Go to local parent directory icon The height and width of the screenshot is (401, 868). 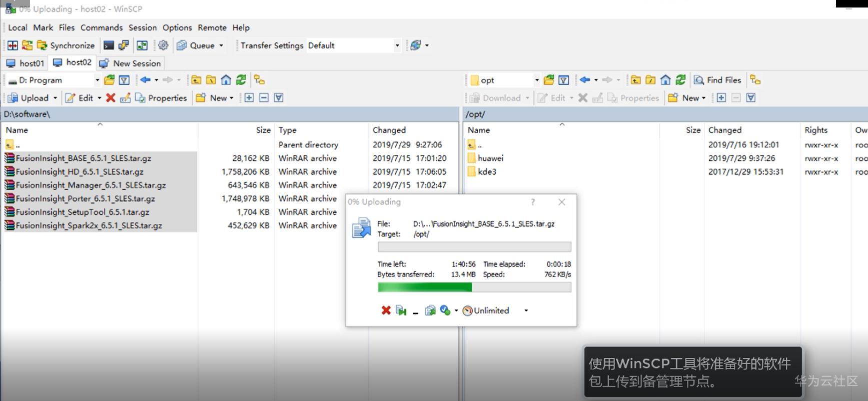tap(196, 80)
